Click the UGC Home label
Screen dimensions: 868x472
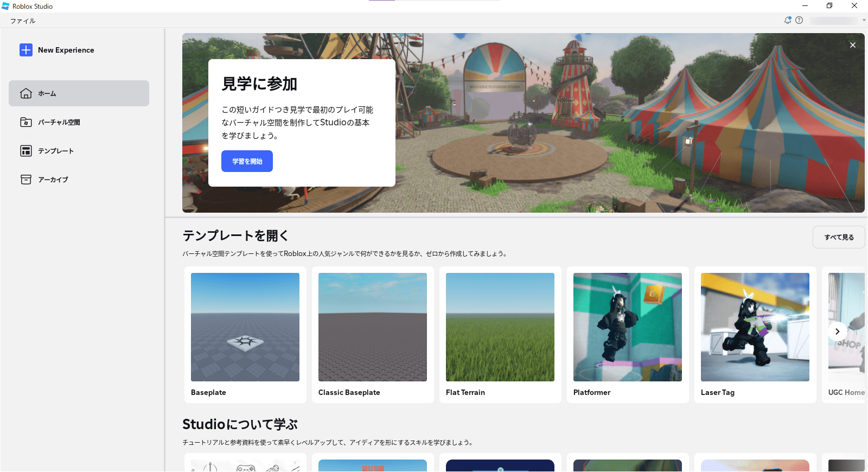846,392
